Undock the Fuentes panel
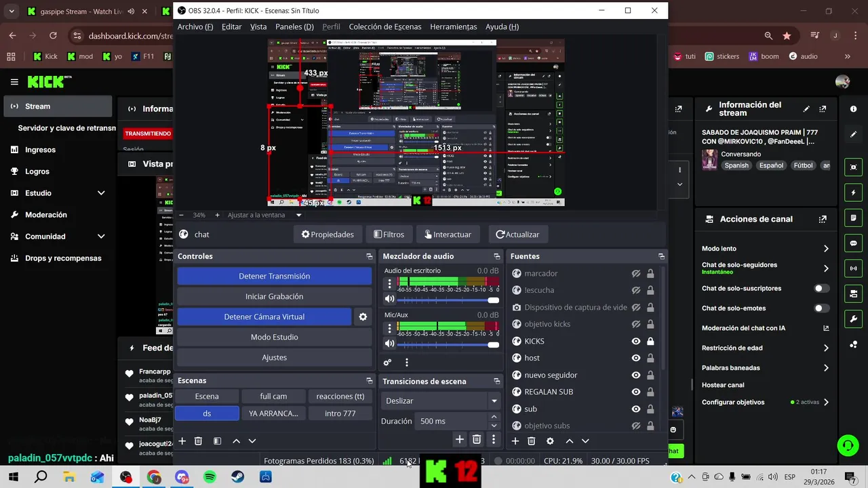The width and height of the screenshot is (868, 488). 661,256
